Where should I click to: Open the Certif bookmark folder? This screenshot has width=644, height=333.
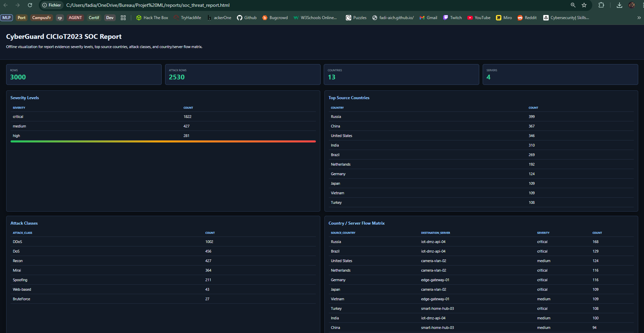[94, 18]
